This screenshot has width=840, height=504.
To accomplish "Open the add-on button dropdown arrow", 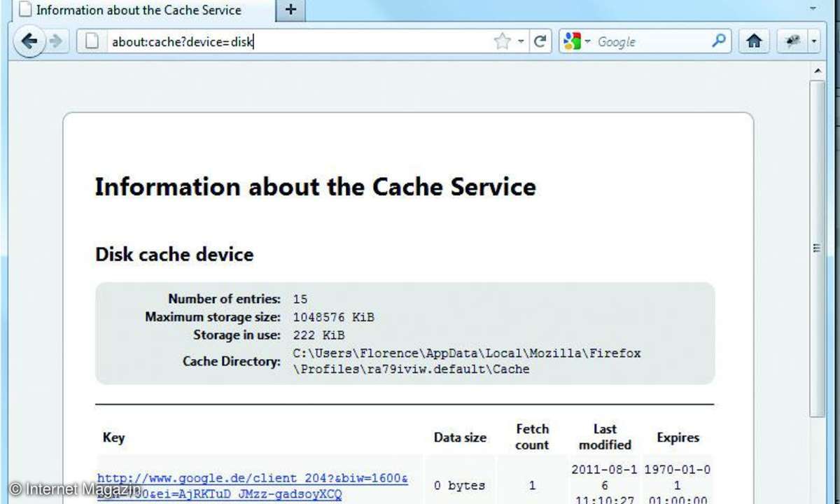I will click(x=814, y=42).
